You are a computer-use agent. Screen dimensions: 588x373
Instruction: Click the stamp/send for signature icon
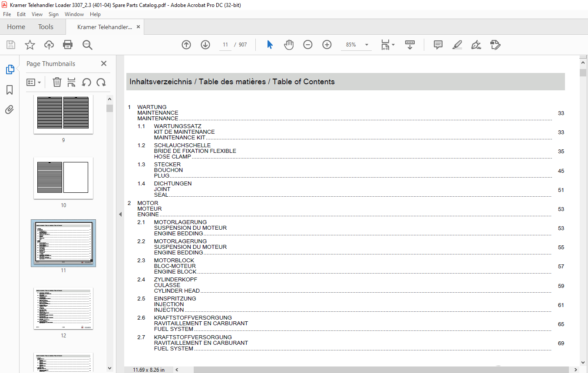(x=495, y=45)
